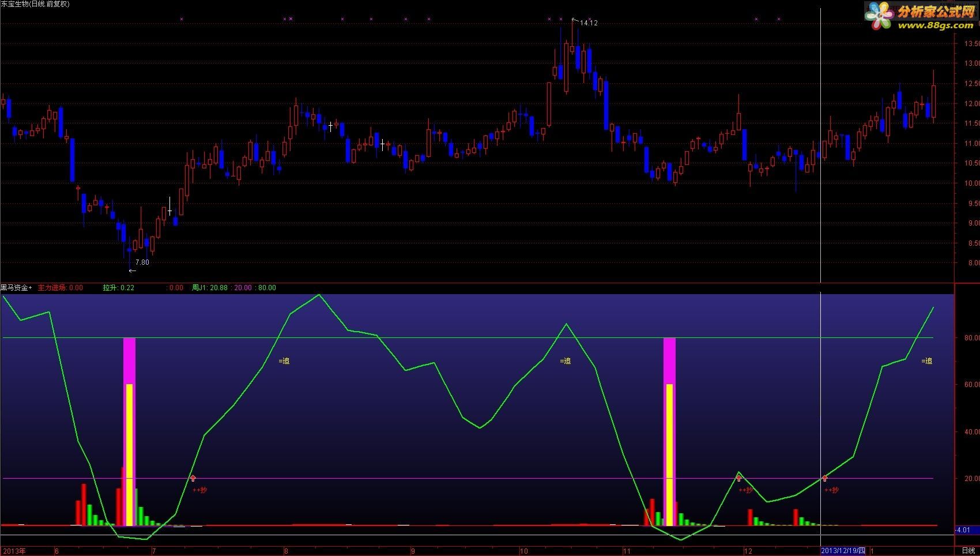The width and height of the screenshot is (980, 556).
Task: Click the 10.0 level on the price axis
Action: click(x=971, y=183)
